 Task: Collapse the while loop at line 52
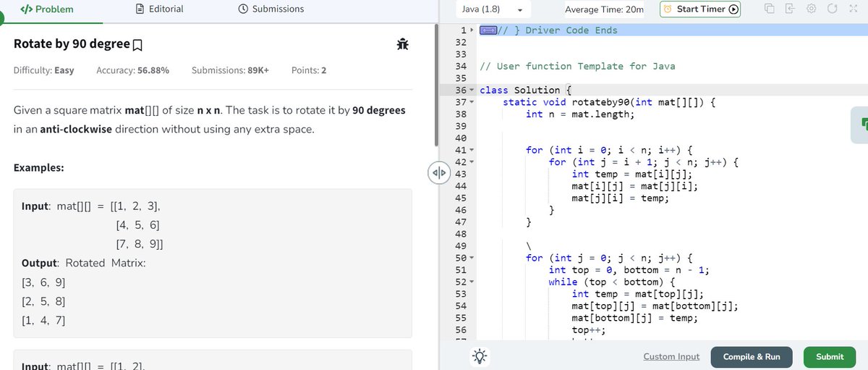[472, 282]
